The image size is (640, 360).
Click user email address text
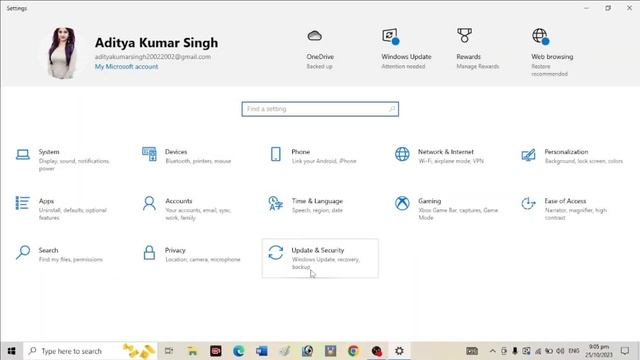point(153,57)
